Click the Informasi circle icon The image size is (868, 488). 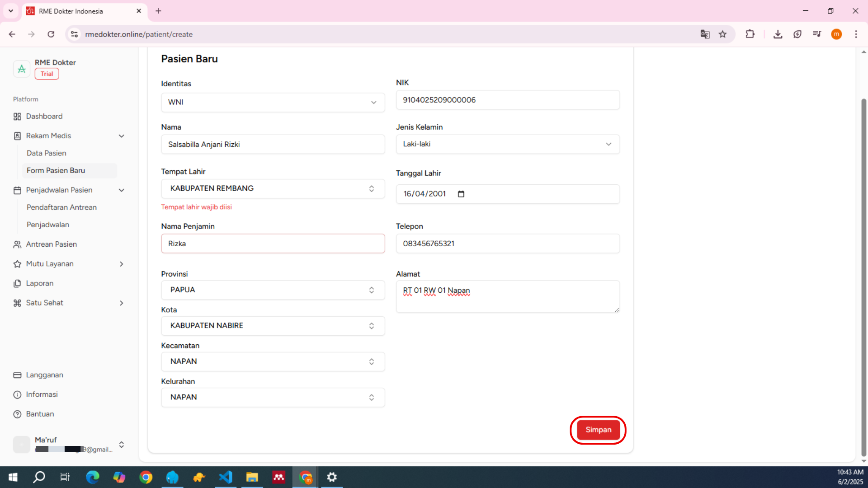click(x=17, y=394)
